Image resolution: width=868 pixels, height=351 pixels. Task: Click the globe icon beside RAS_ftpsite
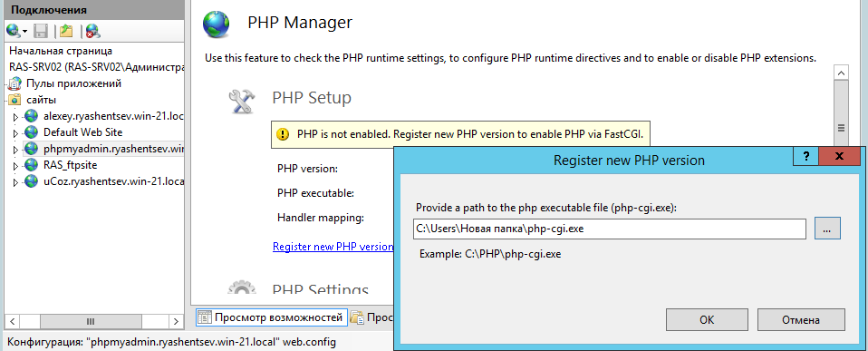[31, 165]
